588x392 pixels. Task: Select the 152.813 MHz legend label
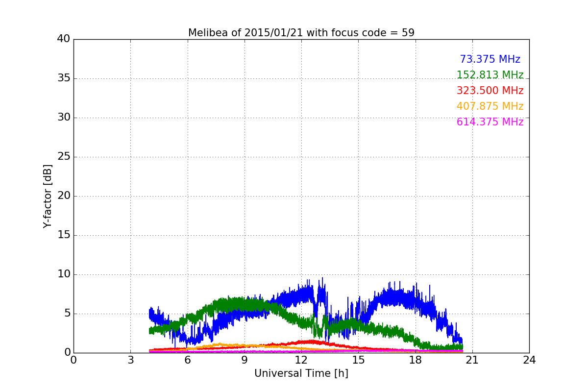tap(490, 75)
